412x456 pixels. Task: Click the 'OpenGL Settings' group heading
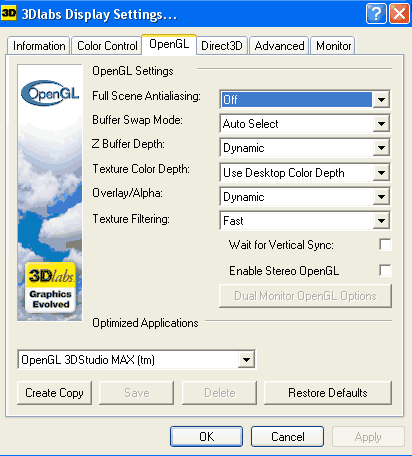pos(133,71)
